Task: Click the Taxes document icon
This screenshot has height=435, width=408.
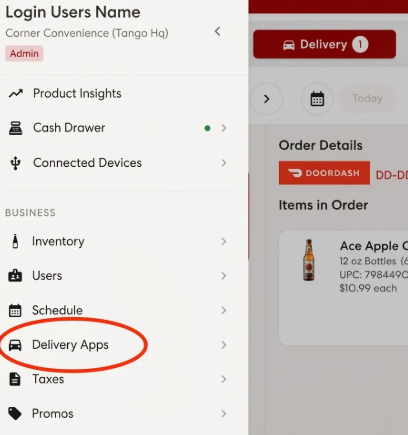Action: coord(15,379)
